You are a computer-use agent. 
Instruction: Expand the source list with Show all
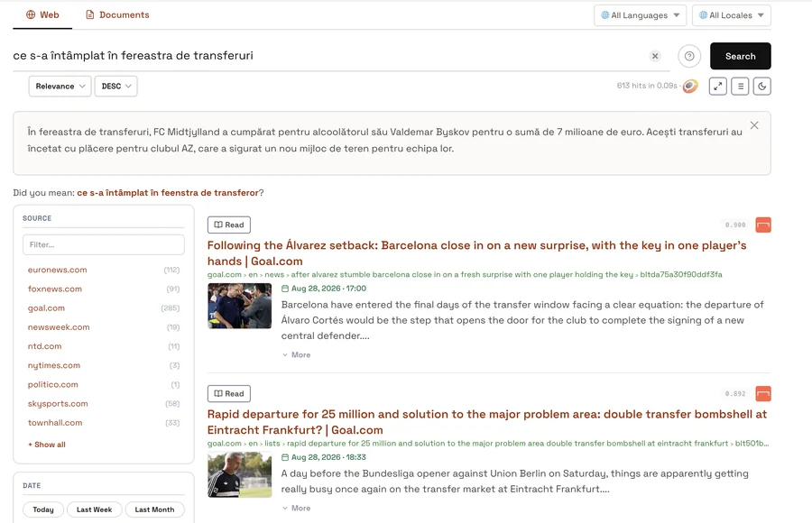(47, 445)
